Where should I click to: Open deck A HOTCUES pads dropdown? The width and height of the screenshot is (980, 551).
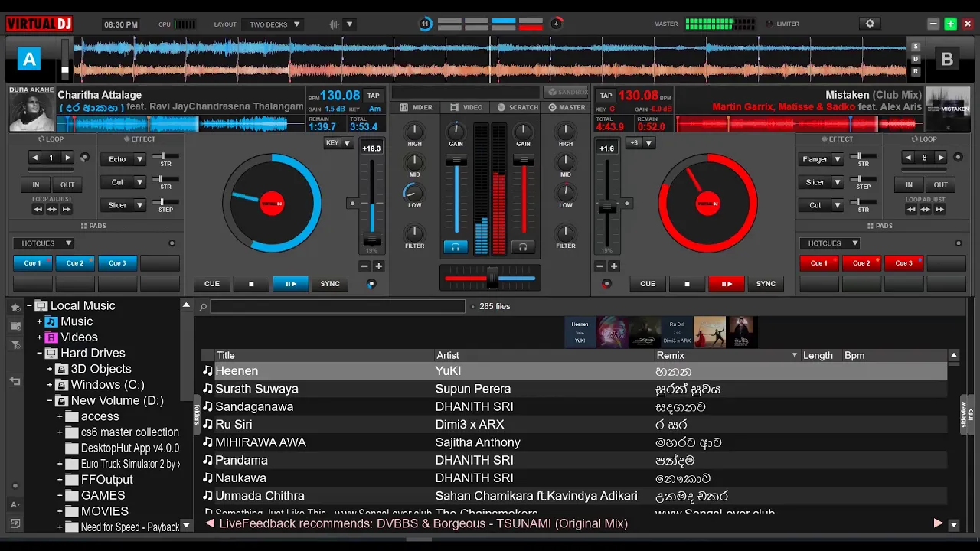(44, 243)
